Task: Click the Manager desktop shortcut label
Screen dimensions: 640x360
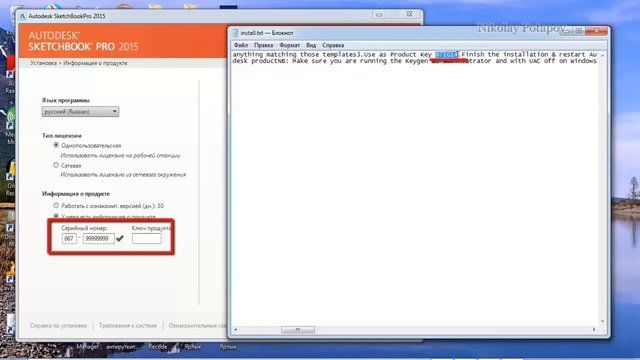Action: 88,347
